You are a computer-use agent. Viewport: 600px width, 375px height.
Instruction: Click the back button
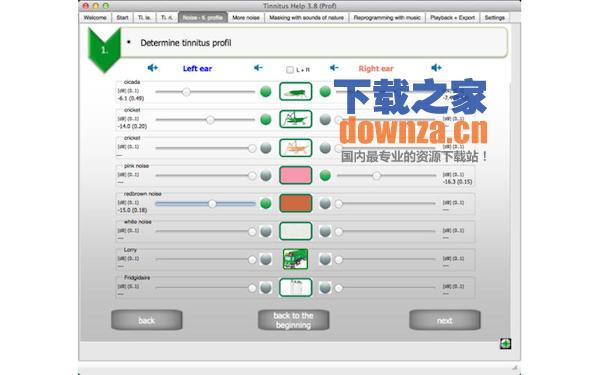[147, 320]
